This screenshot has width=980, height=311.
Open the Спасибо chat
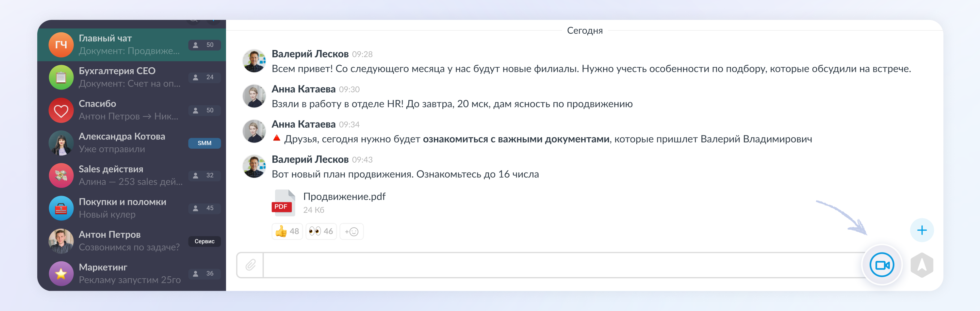point(129,110)
